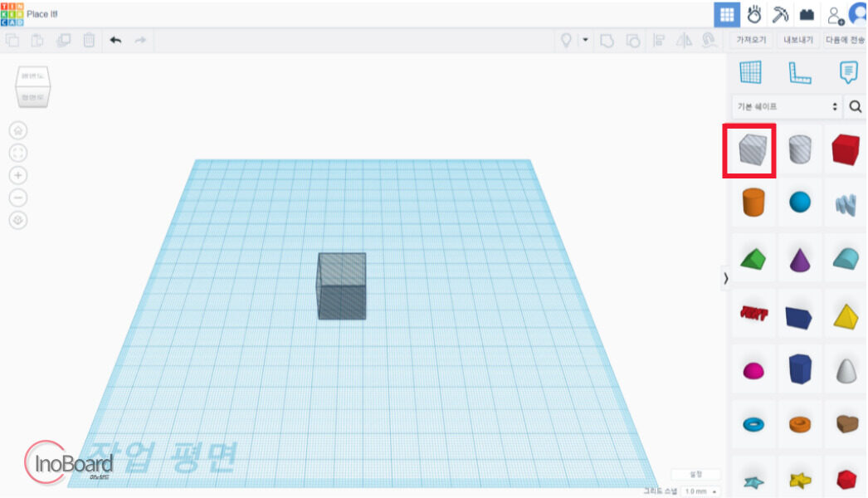Click the shape search magnifier
This screenshot has height=498, width=868.
pos(856,106)
